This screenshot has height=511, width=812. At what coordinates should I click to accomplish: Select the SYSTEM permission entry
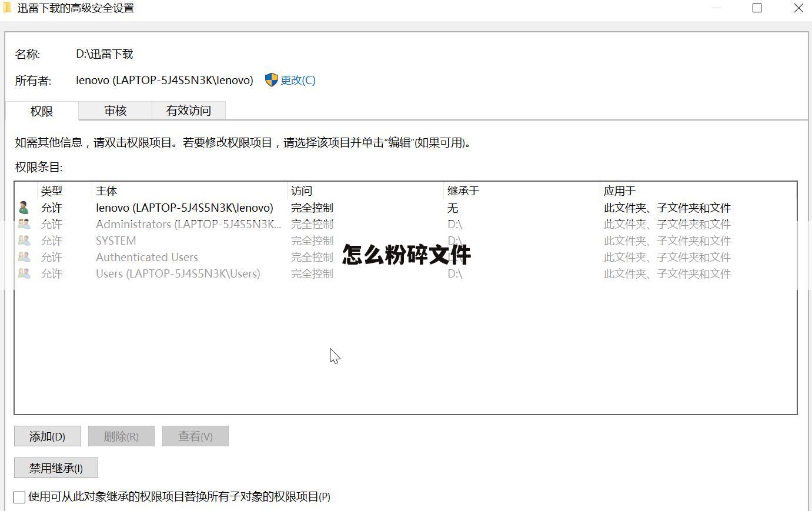(x=406, y=241)
